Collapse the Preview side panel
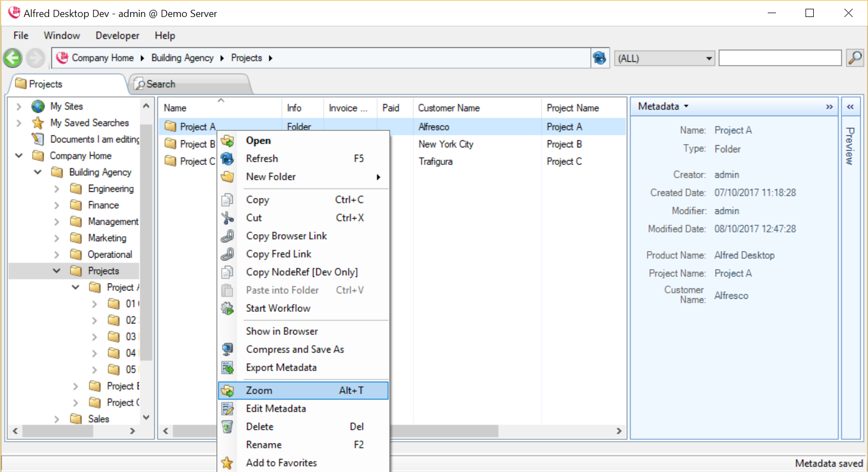The width and height of the screenshot is (868, 472). point(850,107)
